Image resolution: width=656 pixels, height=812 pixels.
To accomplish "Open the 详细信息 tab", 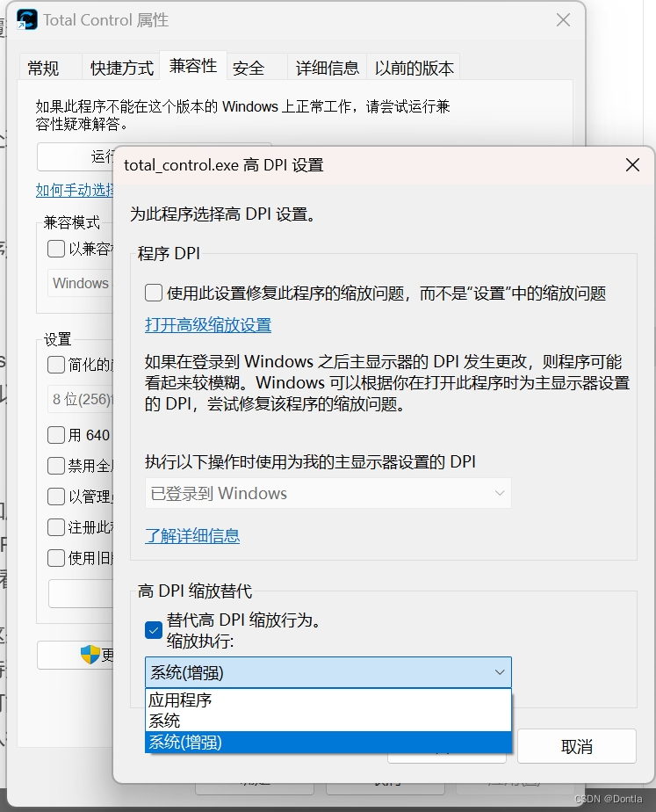I will 327,68.
